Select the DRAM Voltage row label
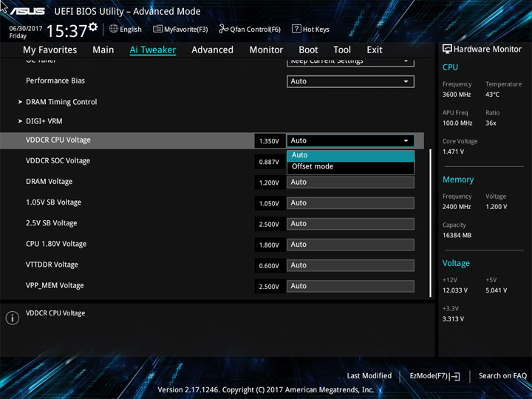532x399 pixels. point(50,182)
